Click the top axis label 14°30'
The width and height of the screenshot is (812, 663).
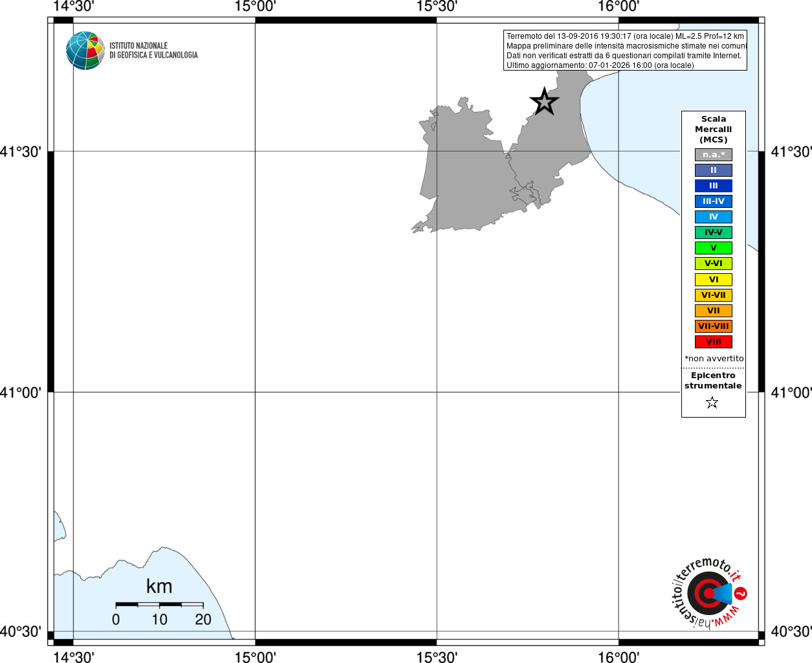73,6
